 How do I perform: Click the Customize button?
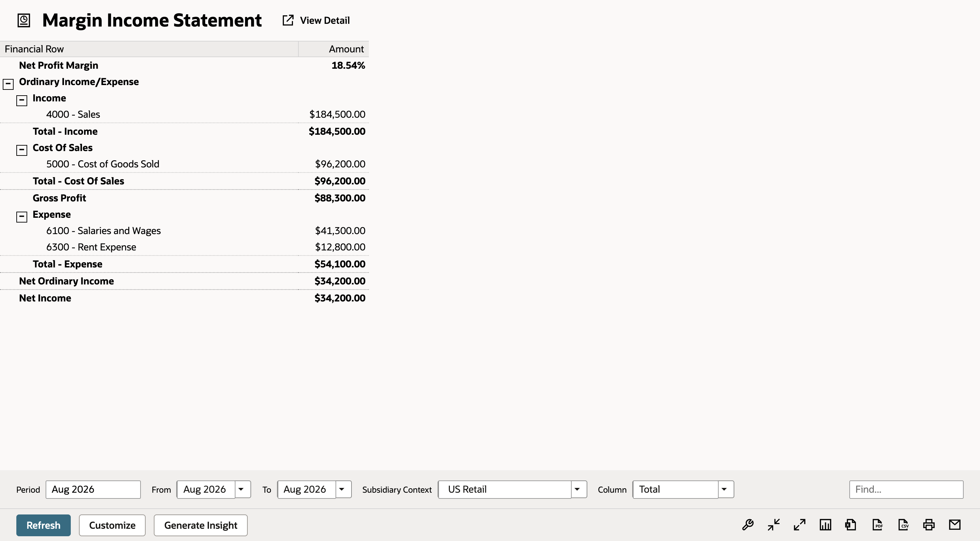[x=112, y=525]
